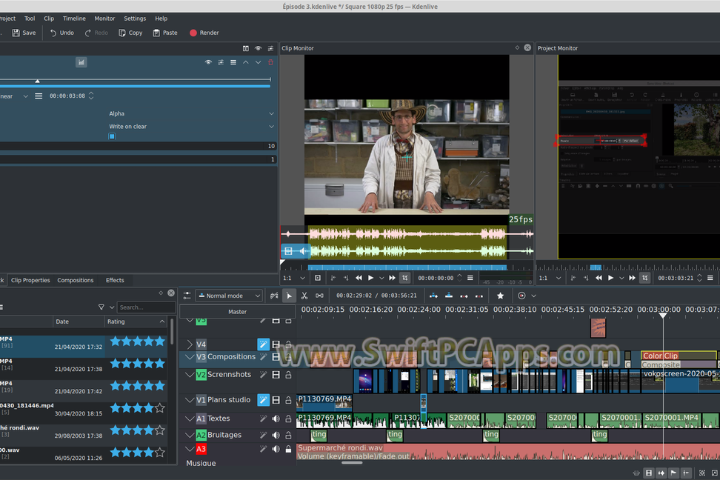The image size is (720, 480).
Task: Click the red Render button
Action: pyautogui.click(x=204, y=33)
